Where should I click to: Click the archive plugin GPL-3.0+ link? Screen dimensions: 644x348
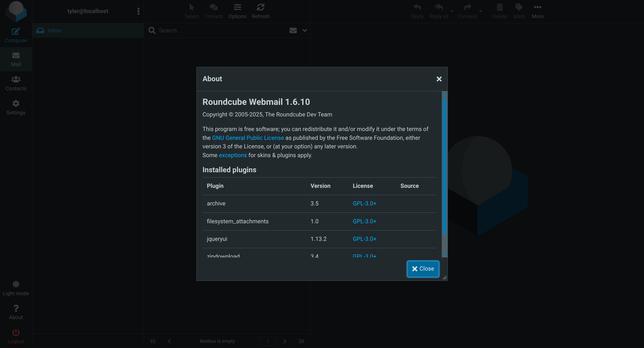point(364,203)
